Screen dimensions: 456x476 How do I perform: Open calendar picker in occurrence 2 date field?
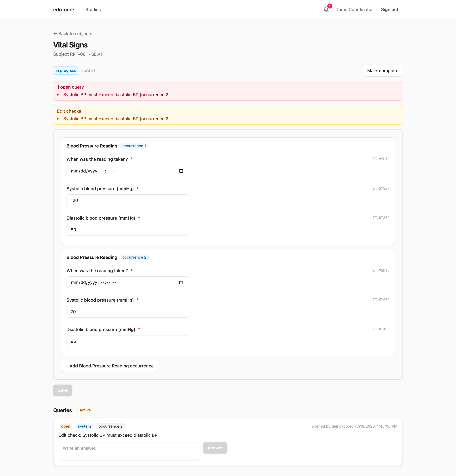point(181,282)
